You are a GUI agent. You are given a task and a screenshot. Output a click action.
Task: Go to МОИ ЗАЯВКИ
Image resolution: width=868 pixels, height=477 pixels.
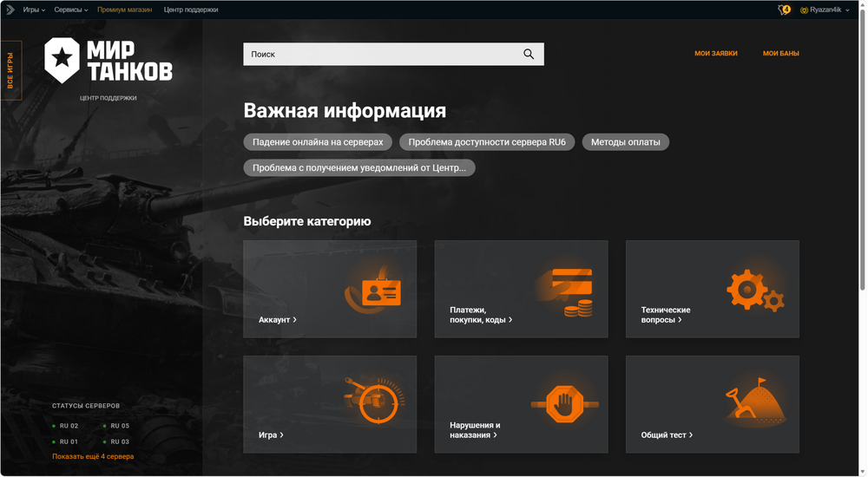[716, 54]
